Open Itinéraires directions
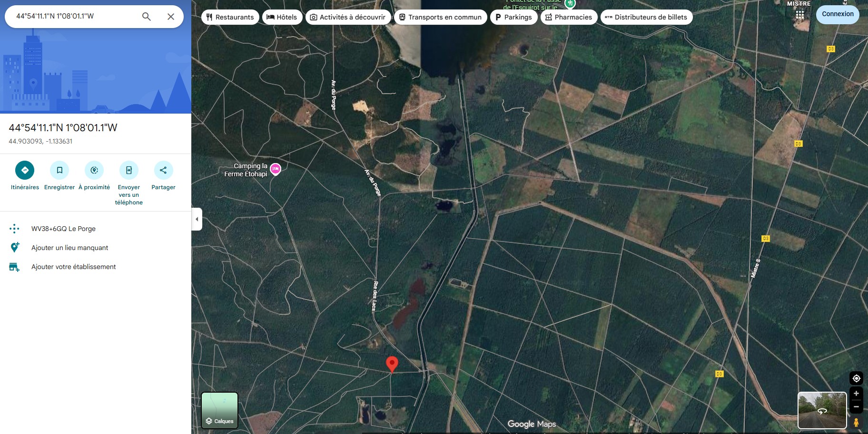Viewport: 868px width, 434px height. (25, 170)
